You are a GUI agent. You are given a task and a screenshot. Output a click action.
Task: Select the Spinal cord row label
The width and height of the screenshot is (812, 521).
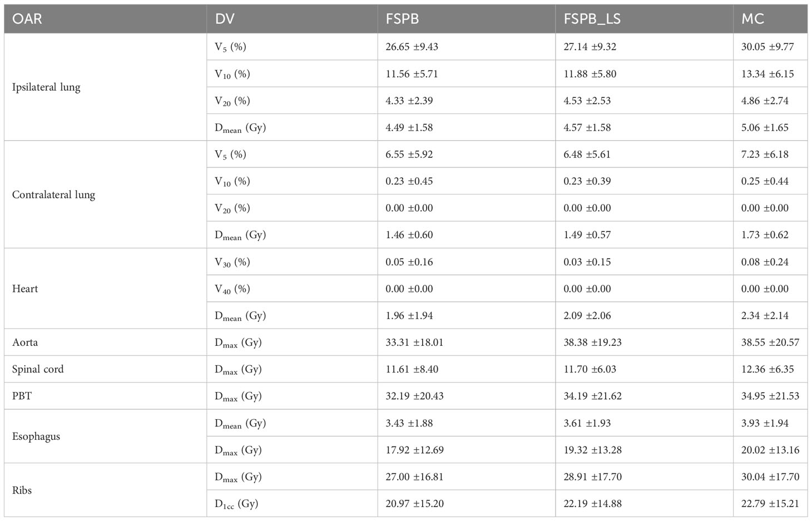point(38,369)
